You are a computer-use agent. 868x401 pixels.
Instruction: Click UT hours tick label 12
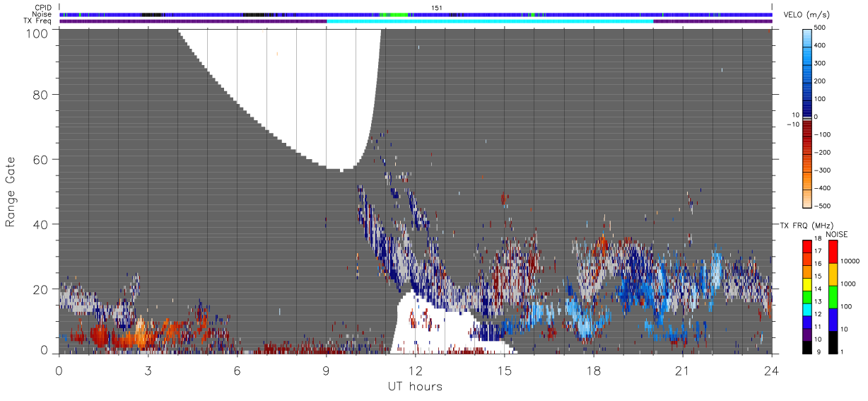tap(416, 371)
